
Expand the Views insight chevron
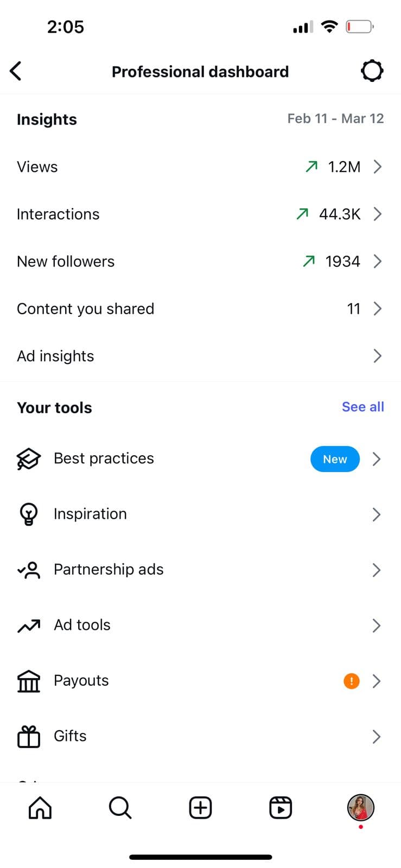coord(378,167)
